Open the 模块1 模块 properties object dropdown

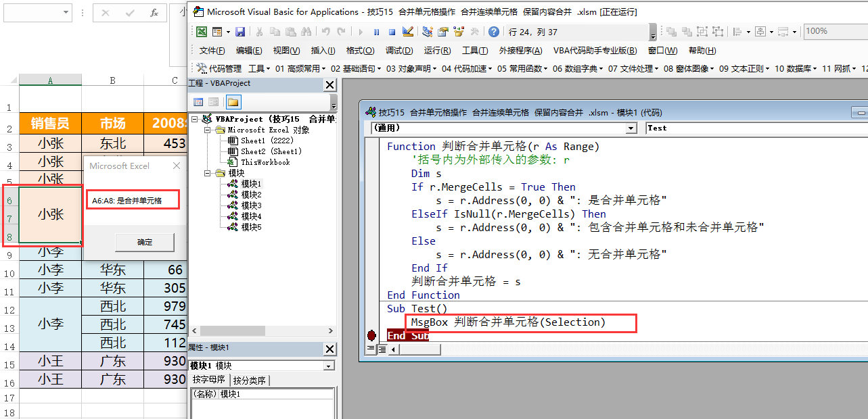(329, 366)
